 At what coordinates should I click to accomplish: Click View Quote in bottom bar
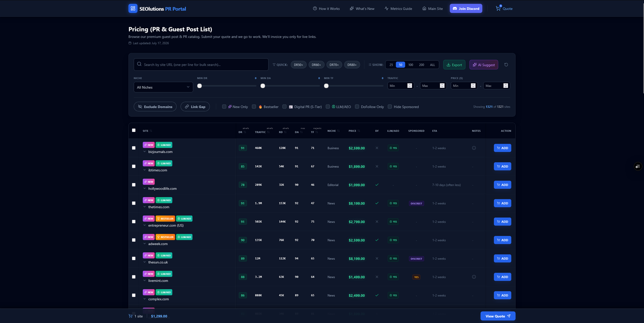[498, 316]
